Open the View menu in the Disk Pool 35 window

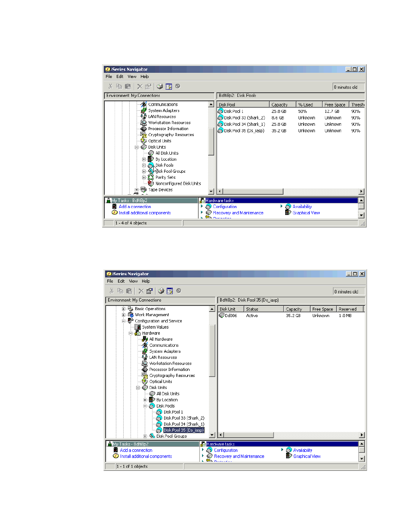(x=133, y=281)
